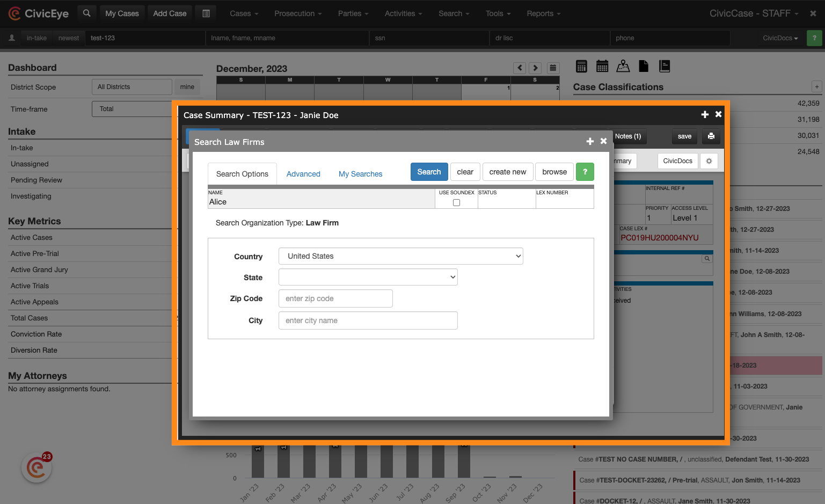This screenshot has width=825, height=504.
Task: Expand the Search Law Firms dialog with plus icon
Action: tap(590, 141)
